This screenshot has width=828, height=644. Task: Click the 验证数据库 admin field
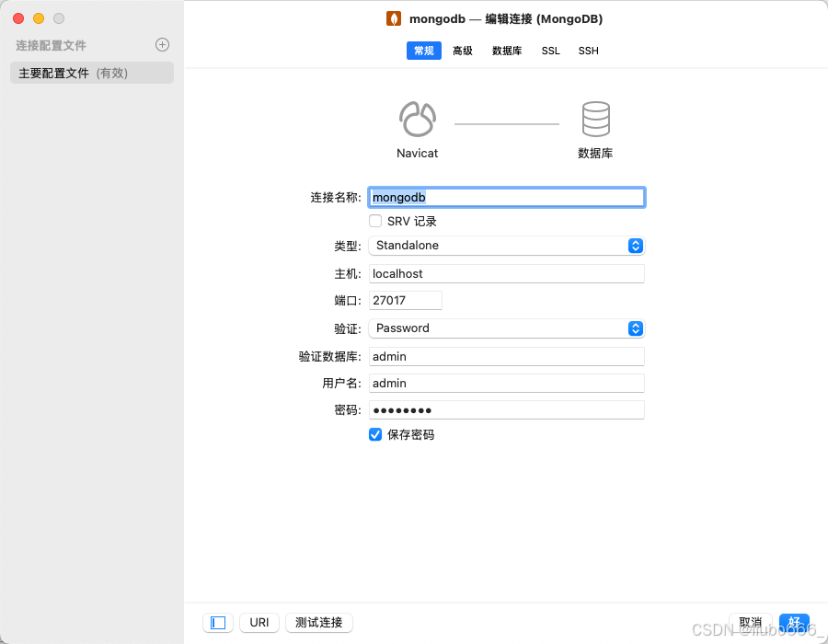[x=506, y=356]
